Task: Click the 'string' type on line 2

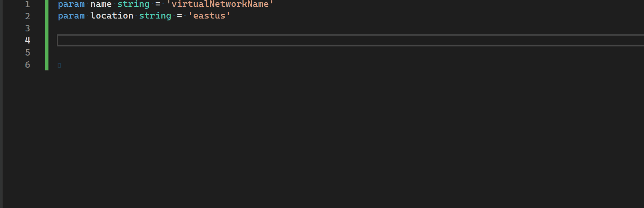Action: coord(155,16)
